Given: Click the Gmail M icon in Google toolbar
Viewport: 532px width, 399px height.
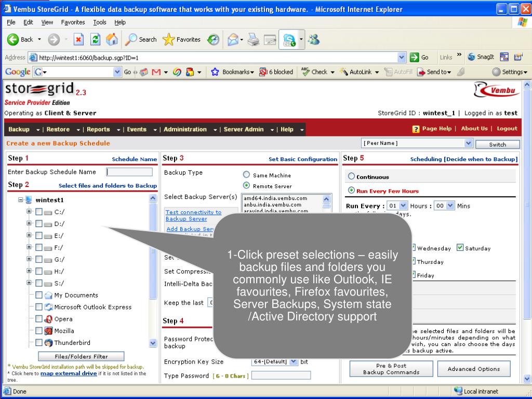Looking at the screenshot, I should 156,72.
